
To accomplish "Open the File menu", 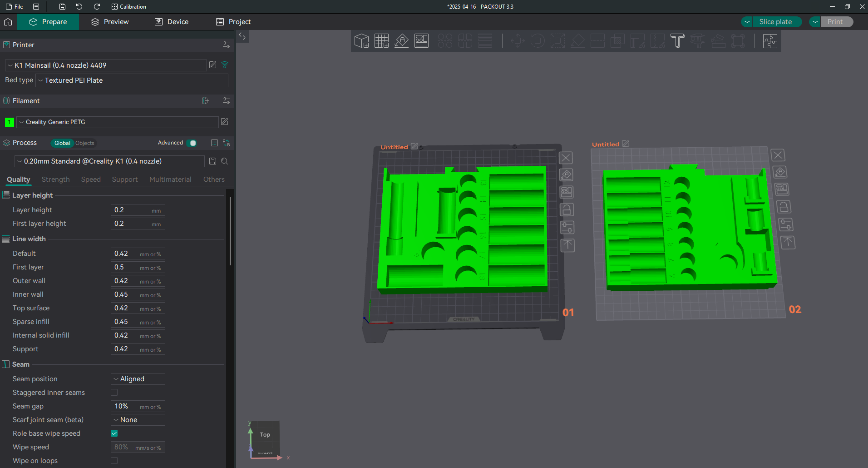I will point(14,6).
